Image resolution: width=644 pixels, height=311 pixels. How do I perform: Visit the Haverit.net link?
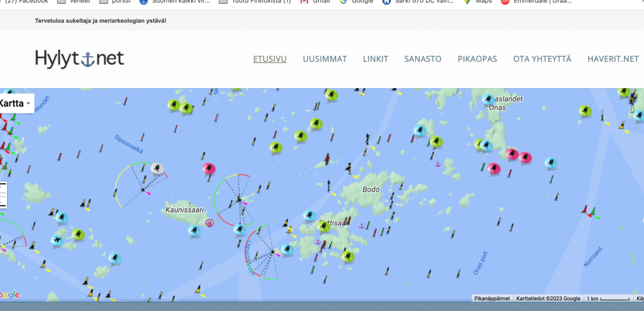tap(613, 59)
